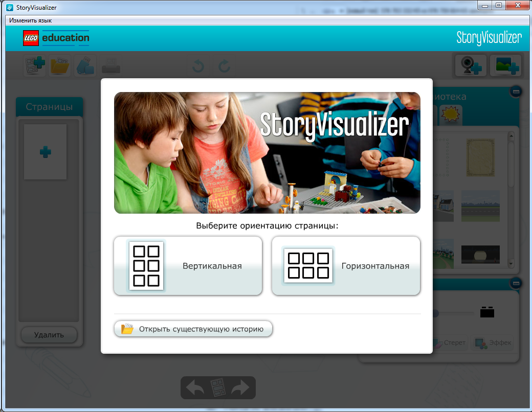Viewport: 532px width, 412px height.
Task: Click the horizontal layout grid icon
Action: point(308,265)
